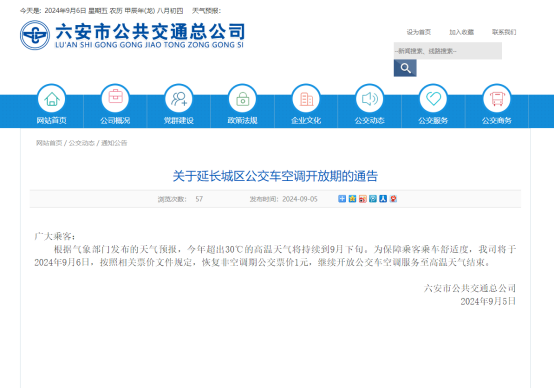The width and height of the screenshot is (554, 388).
Task: Select the 党群建设 menu label
Action: (x=179, y=120)
